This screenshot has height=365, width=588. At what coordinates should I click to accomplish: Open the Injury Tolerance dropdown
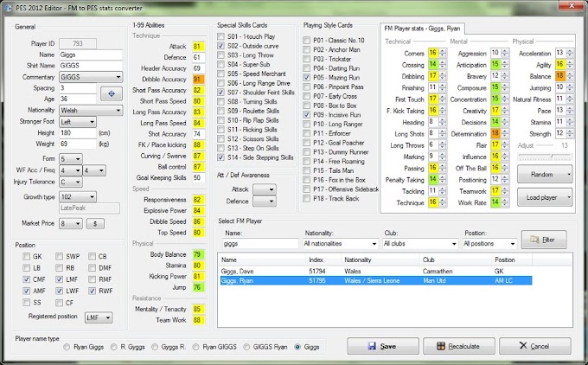[x=71, y=182]
